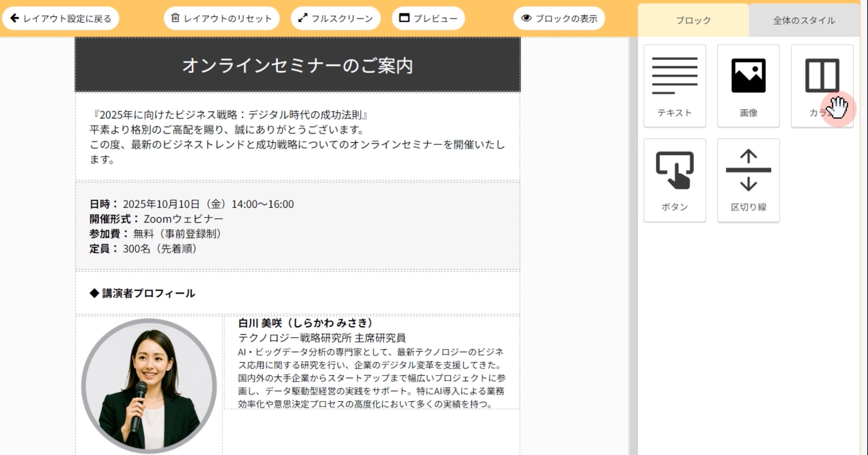The width and height of the screenshot is (868, 455).
Task: Select the 区切り線 divider block icon
Action: 748,170
